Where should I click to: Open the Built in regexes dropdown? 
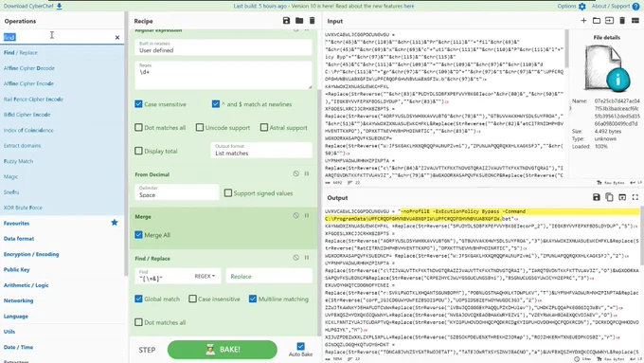pos(223,47)
